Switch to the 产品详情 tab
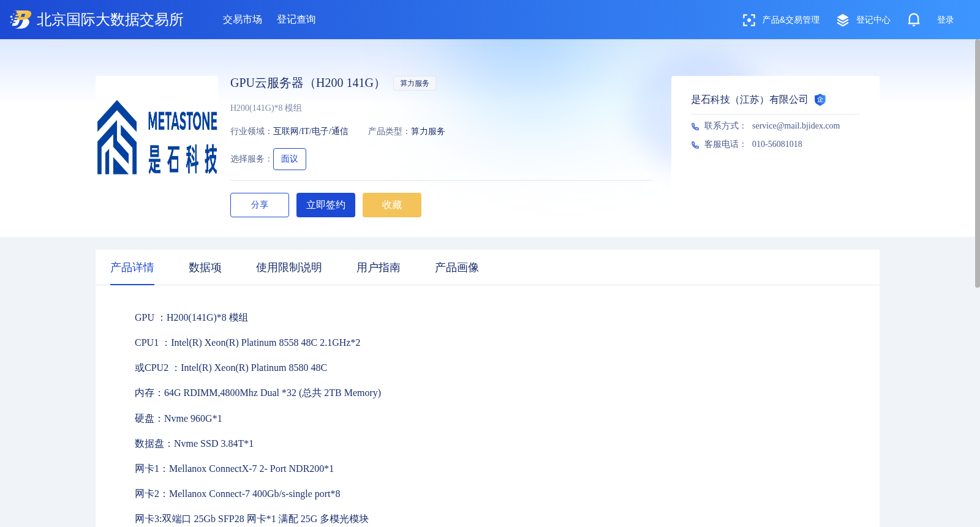980x527 pixels. coord(132,267)
